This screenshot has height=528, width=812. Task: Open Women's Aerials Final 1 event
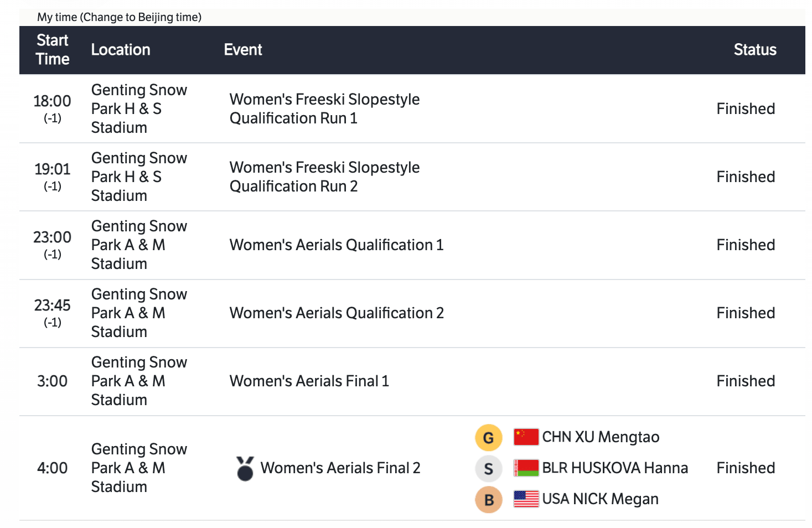tap(309, 381)
